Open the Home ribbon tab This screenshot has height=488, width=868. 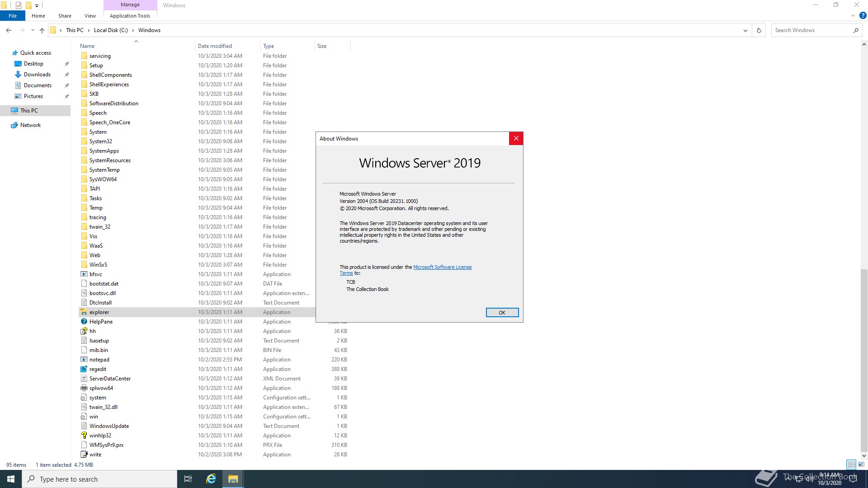pyautogui.click(x=38, y=16)
